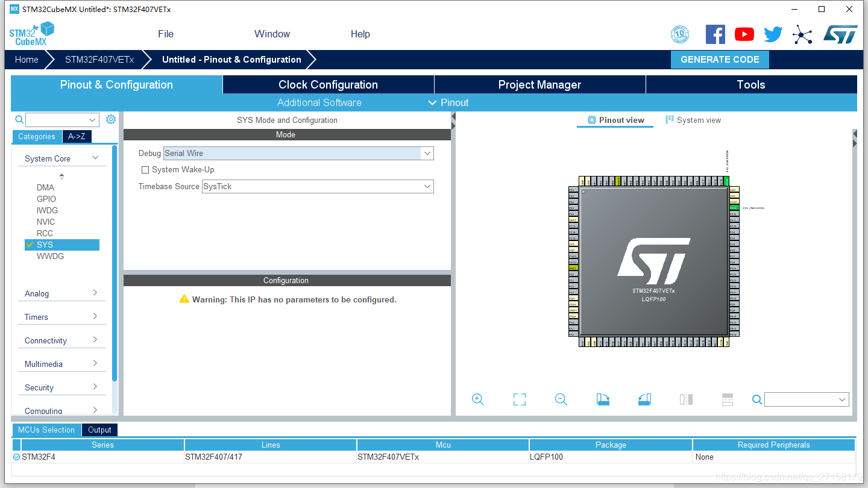868x488 pixels.
Task: Toggle the vertical split view icon
Action: tap(686, 399)
